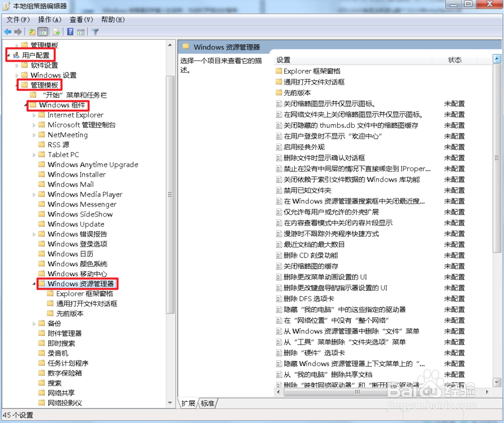Collapse the Windows 资源管理器 tree node
This screenshot has height=423, width=504.
pyautogui.click(x=34, y=284)
